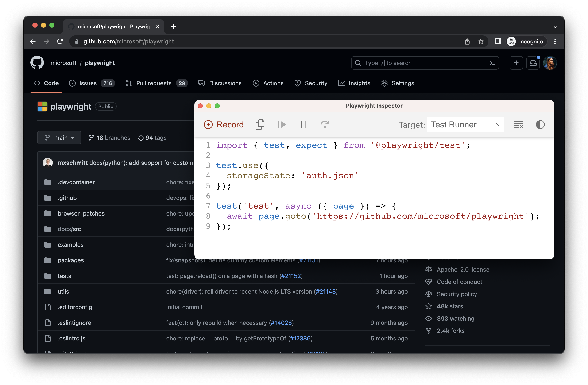
Task: Clear the generated code with the clear icon
Action: point(519,125)
